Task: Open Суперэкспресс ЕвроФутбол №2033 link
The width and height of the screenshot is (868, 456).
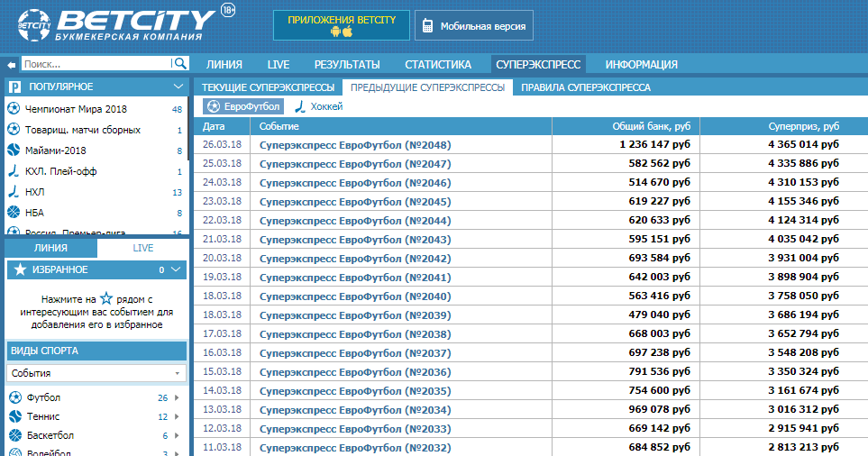Action: [355, 429]
